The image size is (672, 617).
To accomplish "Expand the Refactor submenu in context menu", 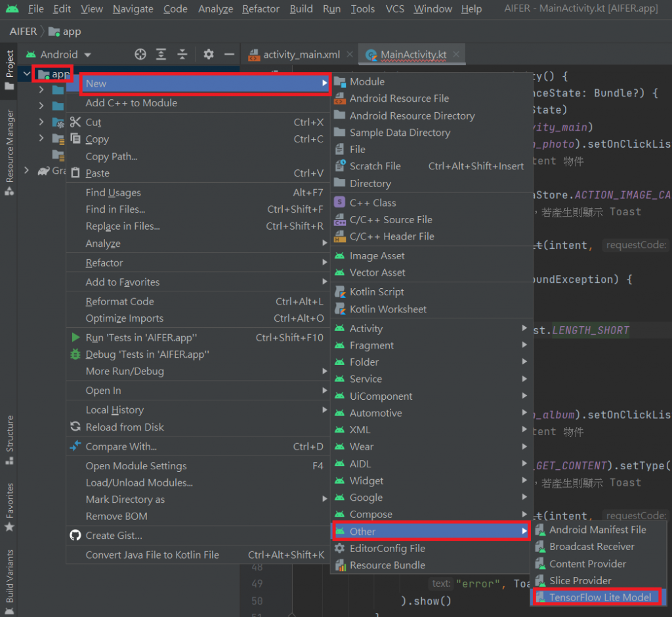I will [198, 263].
